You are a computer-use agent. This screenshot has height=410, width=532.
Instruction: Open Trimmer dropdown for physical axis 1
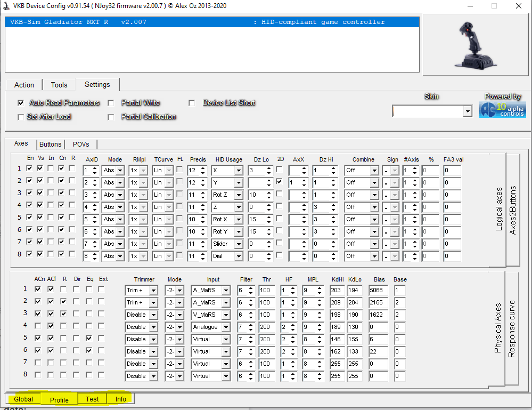point(154,291)
